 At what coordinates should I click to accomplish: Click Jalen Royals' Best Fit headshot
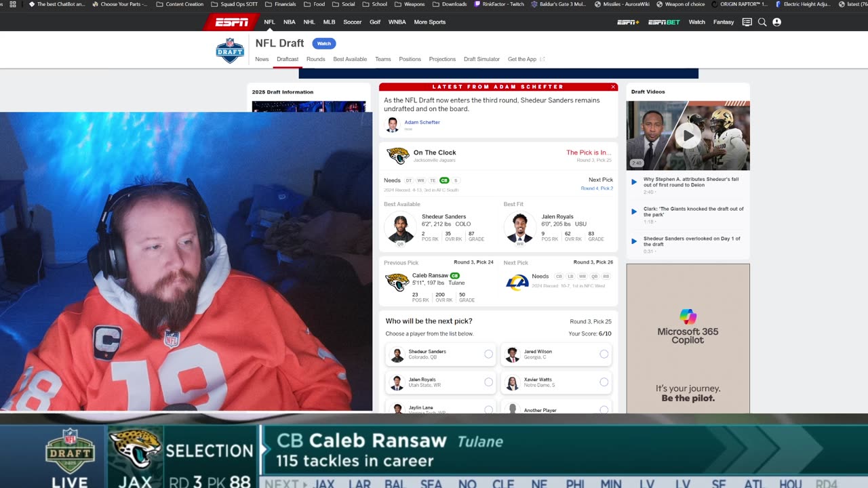(x=520, y=228)
